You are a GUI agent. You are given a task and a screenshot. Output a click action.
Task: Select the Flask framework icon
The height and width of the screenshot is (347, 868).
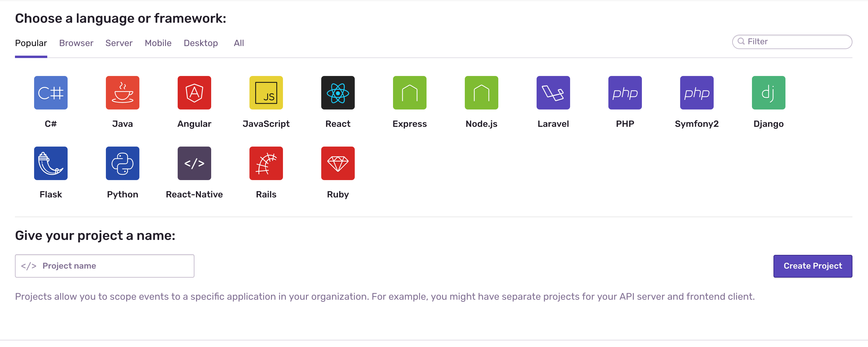(x=51, y=163)
